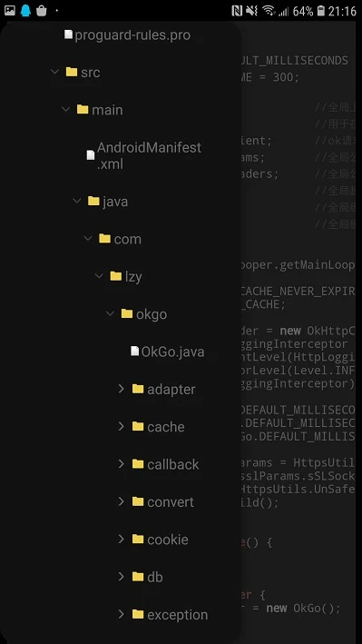Click the exception folder icon

point(138,614)
